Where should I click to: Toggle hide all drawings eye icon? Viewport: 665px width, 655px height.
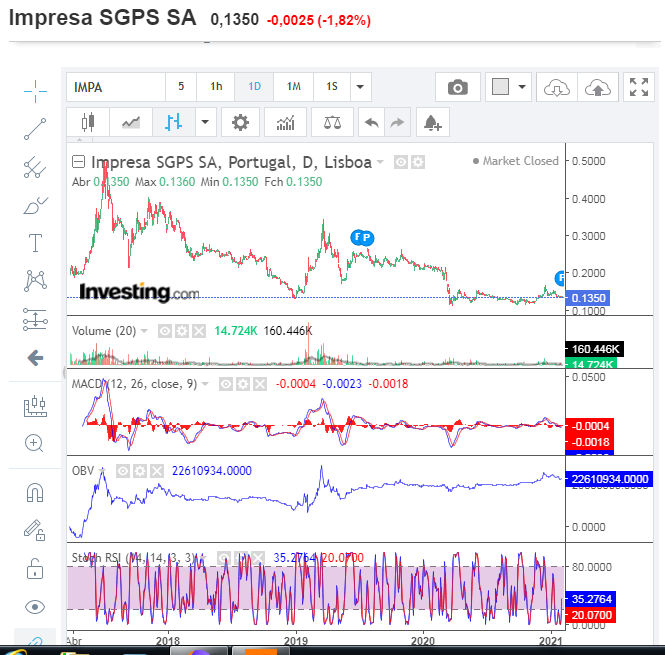click(x=35, y=607)
